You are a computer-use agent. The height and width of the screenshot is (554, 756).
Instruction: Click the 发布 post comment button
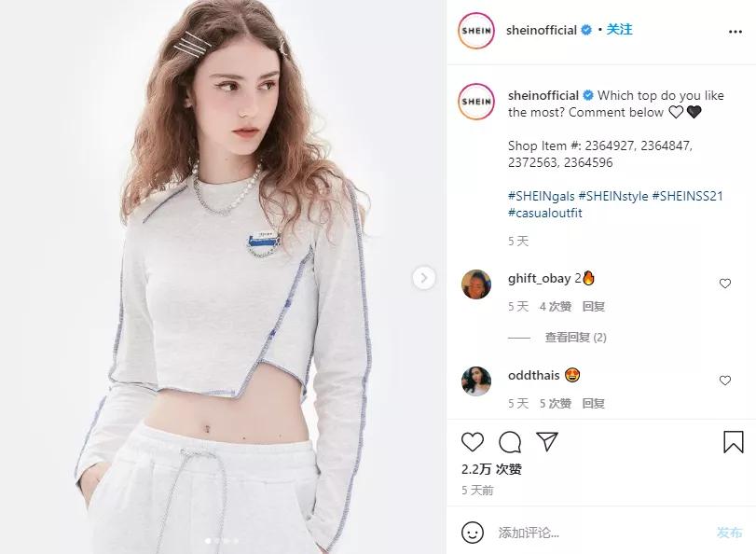pyautogui.click(x=729, y=533)
